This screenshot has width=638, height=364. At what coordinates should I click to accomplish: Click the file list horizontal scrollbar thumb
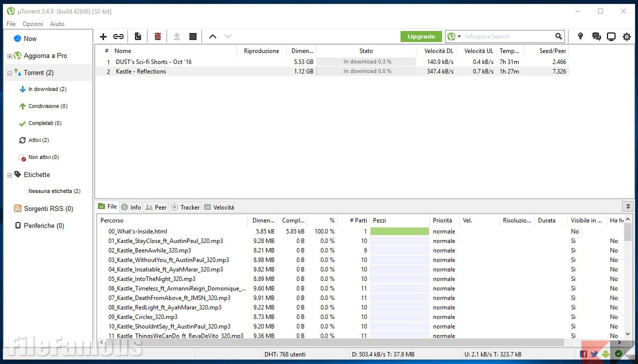(335, 342)
